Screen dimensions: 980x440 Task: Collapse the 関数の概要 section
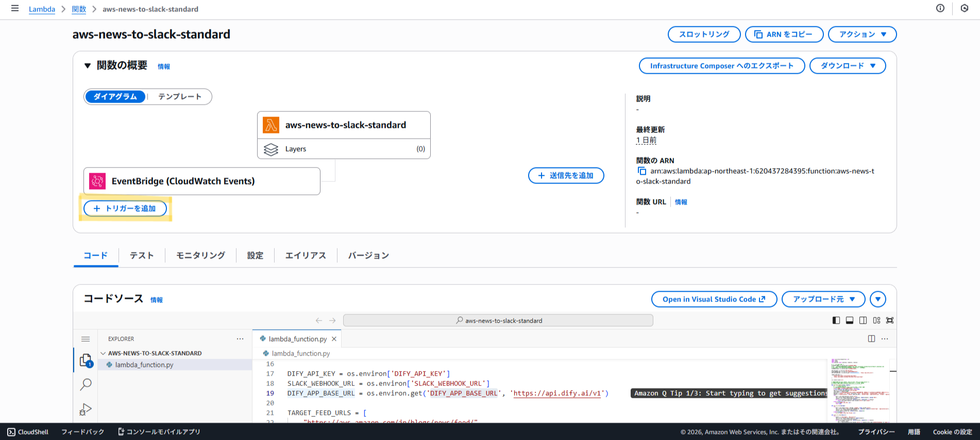[x=88, y=66]
